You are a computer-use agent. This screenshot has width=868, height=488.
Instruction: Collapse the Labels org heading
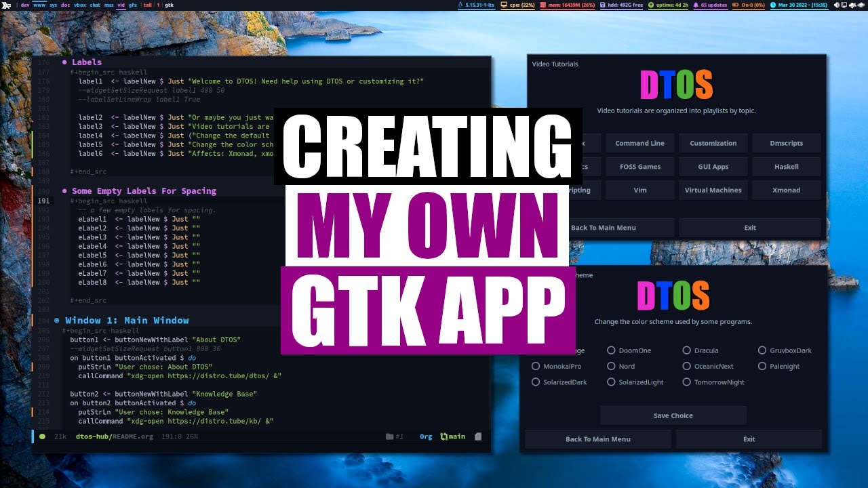coord(81,62)
